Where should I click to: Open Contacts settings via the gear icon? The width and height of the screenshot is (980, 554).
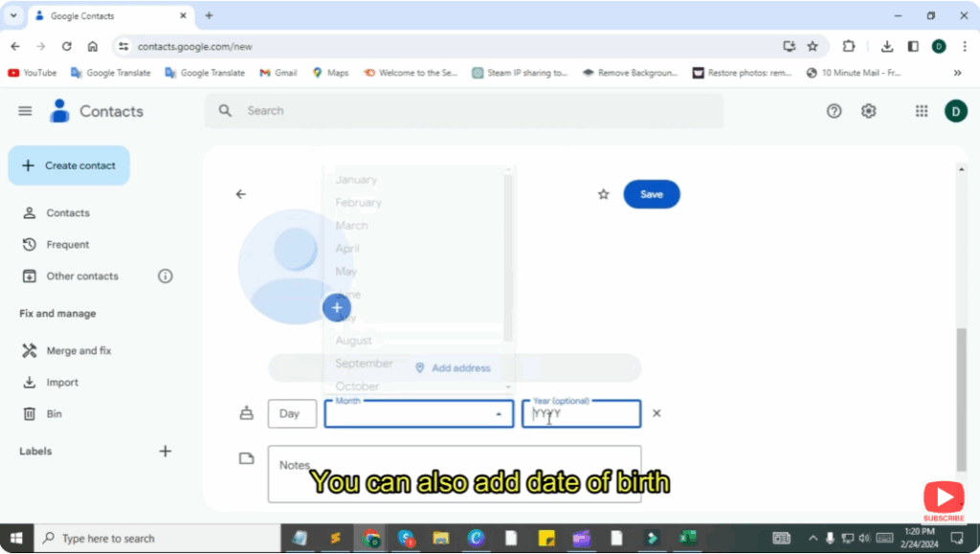coord(868,111)
